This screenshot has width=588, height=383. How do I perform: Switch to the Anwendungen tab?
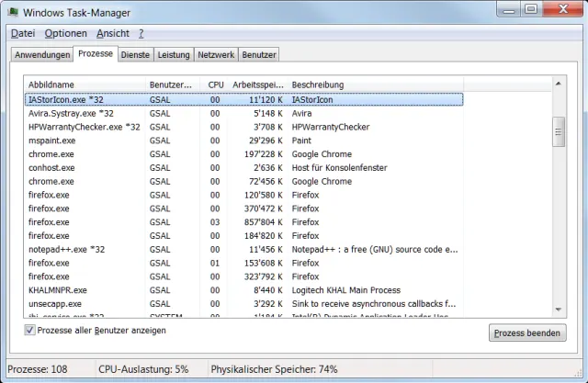[42, 55]
